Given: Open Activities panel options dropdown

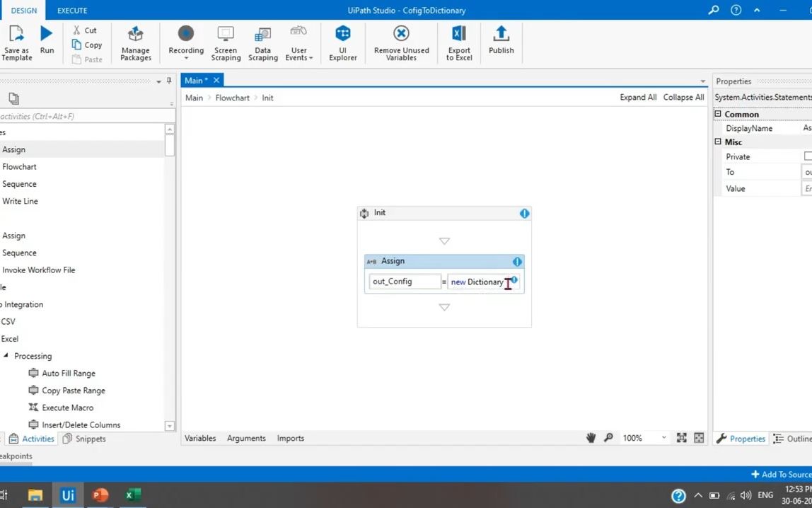Looking at the screenshot, I should [x=158, y=82].
